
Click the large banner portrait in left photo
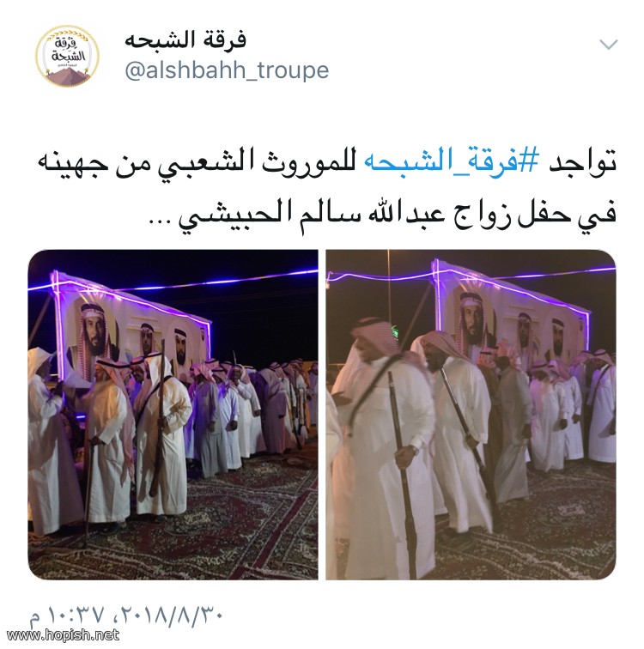click(x=92, y=339)
